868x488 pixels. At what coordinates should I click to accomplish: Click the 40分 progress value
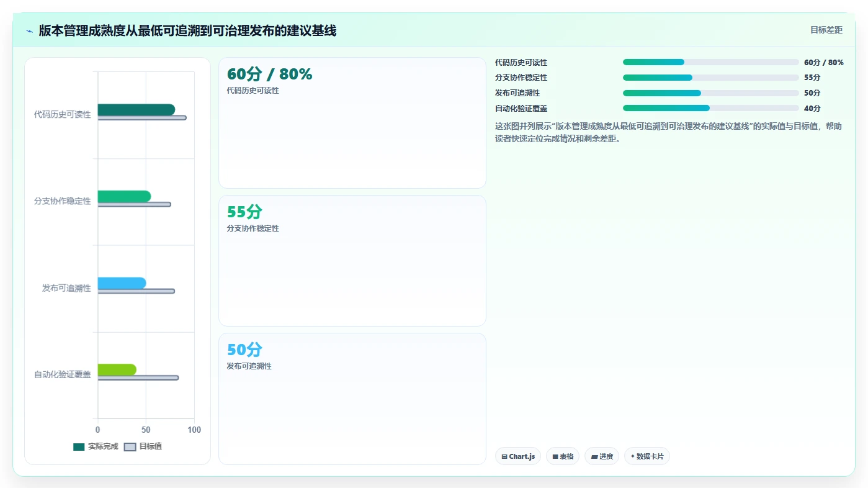(812, 109)
